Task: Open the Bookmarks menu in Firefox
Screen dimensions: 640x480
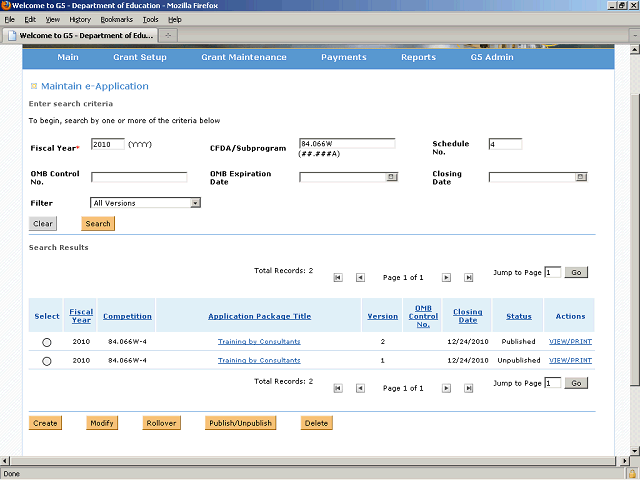Action: click(x=116, y=19)
